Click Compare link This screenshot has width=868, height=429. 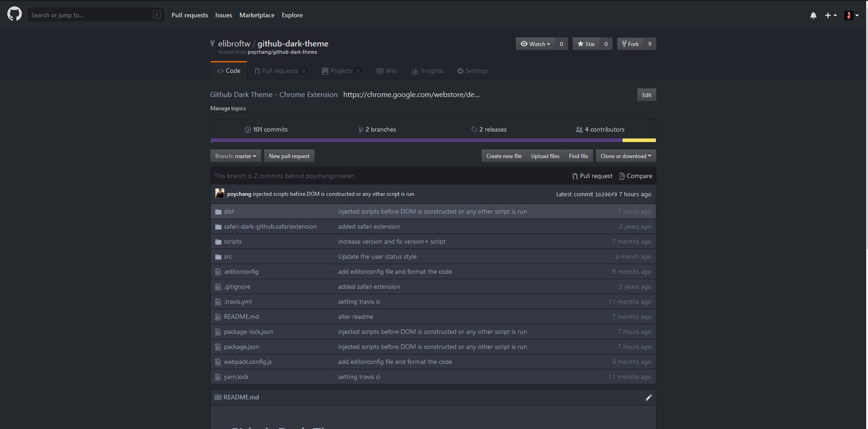tap(635, 176)
